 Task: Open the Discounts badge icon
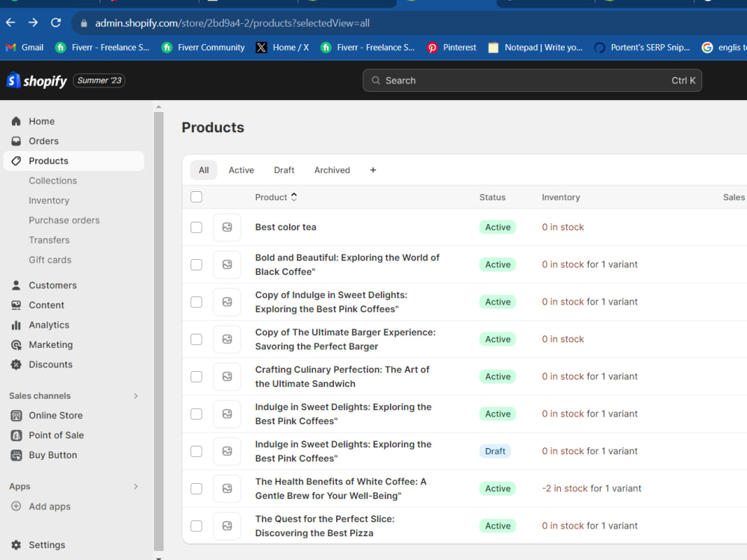(x=16, y=364)
